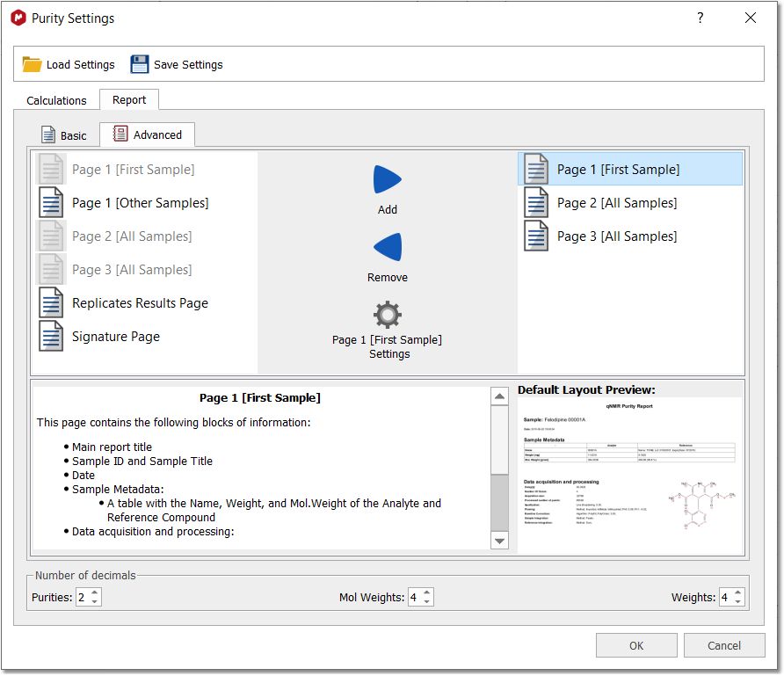The width and height of the screenshot is (784, 676).
Task: Click the blue Remove arrow icon
Action: (x=387, y=247)
